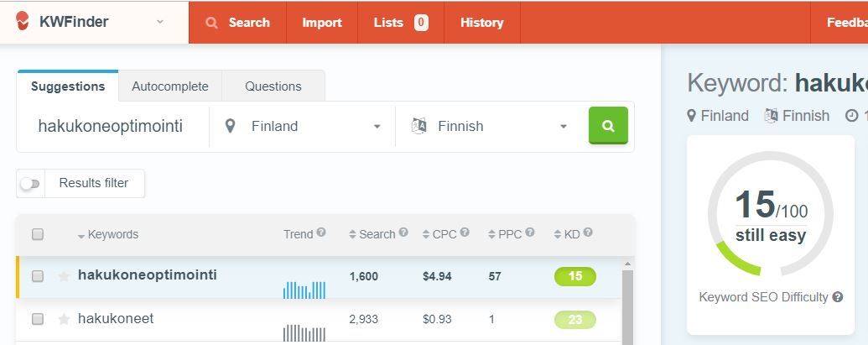The width and height of the screenshot is (868, 345).
Task: Check the hakukoneoptimointi row checkbox
Action: click(37, 276)
